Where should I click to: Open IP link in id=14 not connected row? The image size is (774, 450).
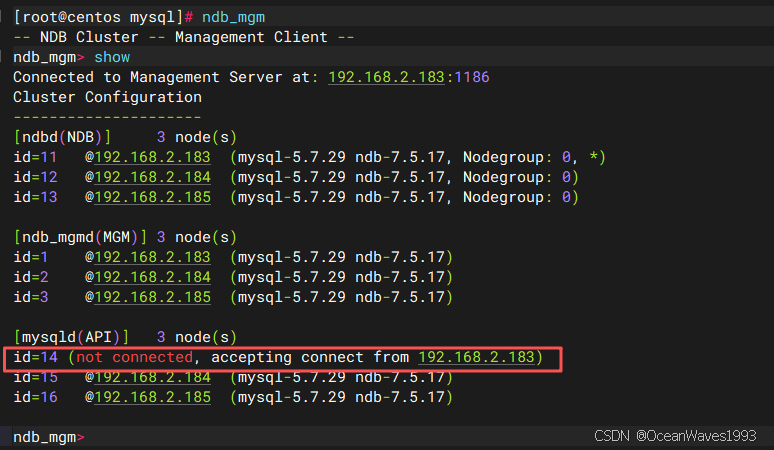coord(476,357)
